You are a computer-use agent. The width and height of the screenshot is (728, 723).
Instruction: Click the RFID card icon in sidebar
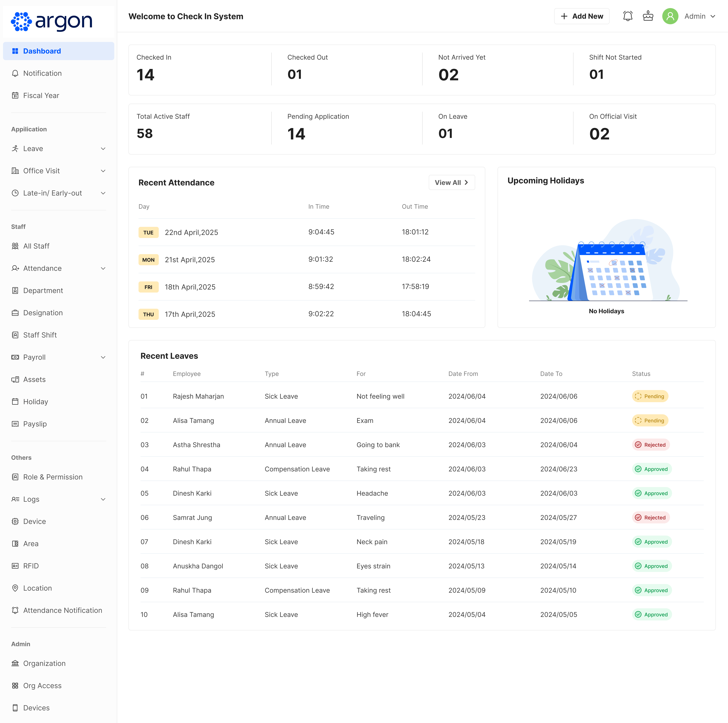15,566
